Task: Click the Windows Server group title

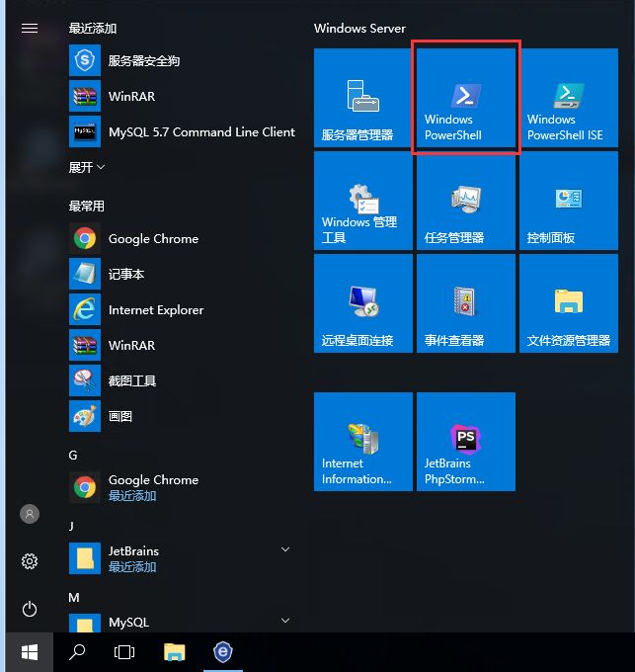Action: click(x=359, y=29)
